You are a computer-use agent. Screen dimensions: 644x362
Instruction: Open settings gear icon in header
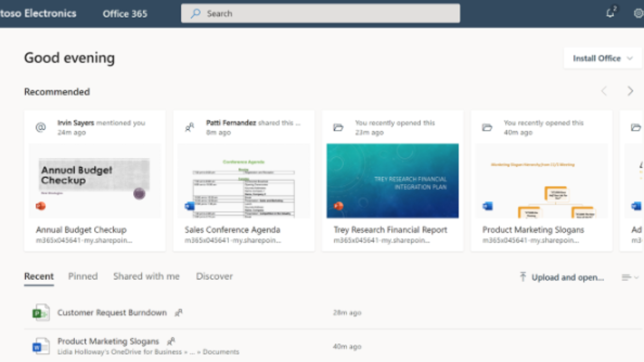pyautogui.click(x=638, y=13)
